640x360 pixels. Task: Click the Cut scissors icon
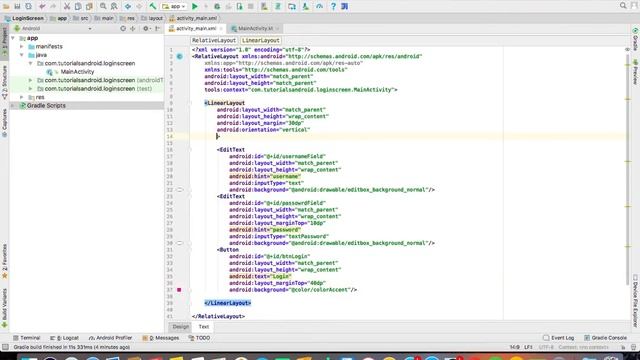coord(67,6)
